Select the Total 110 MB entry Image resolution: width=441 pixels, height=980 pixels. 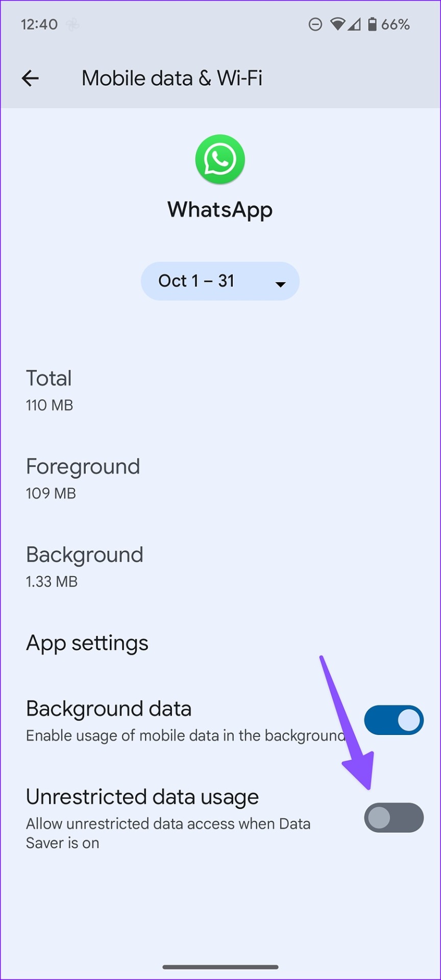220,390
